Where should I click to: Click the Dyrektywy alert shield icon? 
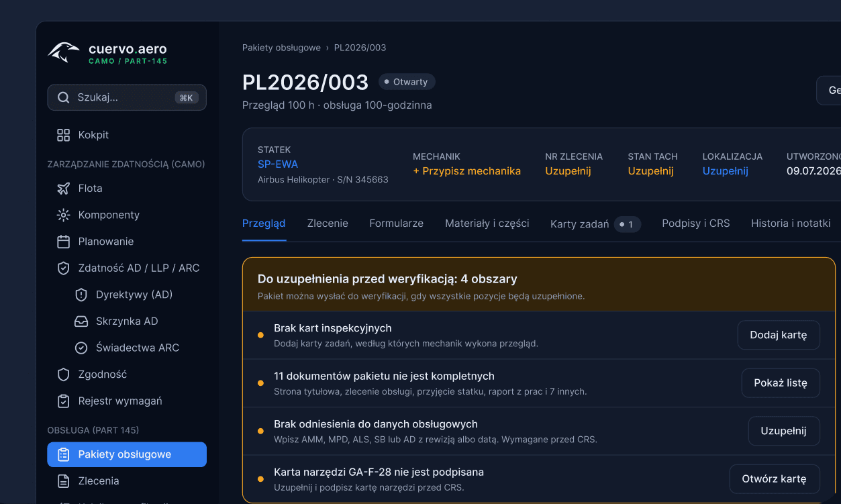[81, 295]
